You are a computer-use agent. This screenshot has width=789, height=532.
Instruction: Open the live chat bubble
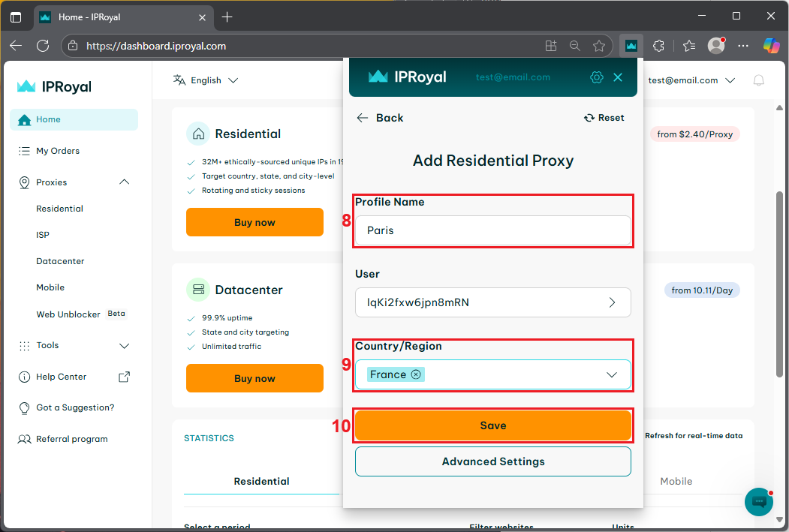(x=759, y=501)
